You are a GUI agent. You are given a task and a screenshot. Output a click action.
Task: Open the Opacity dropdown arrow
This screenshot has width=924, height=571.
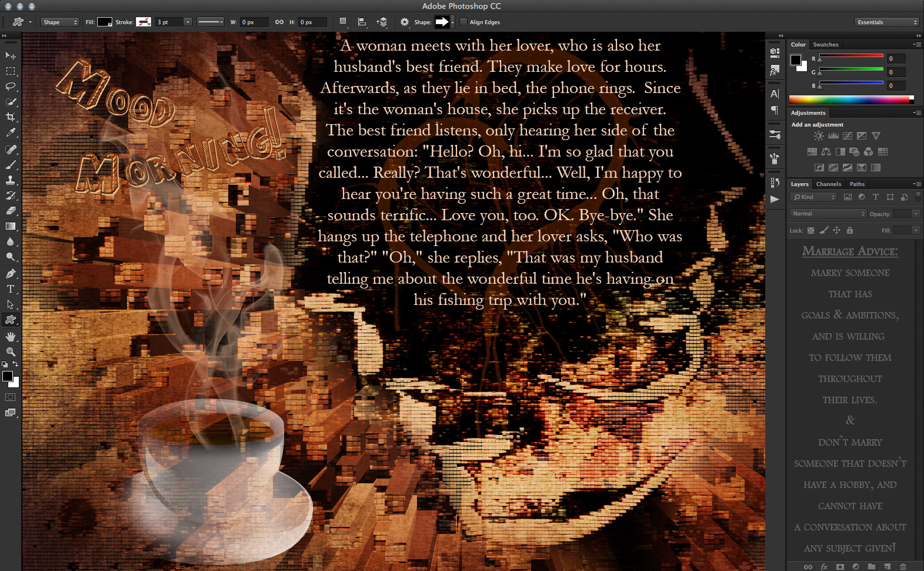tap(916, 214)
